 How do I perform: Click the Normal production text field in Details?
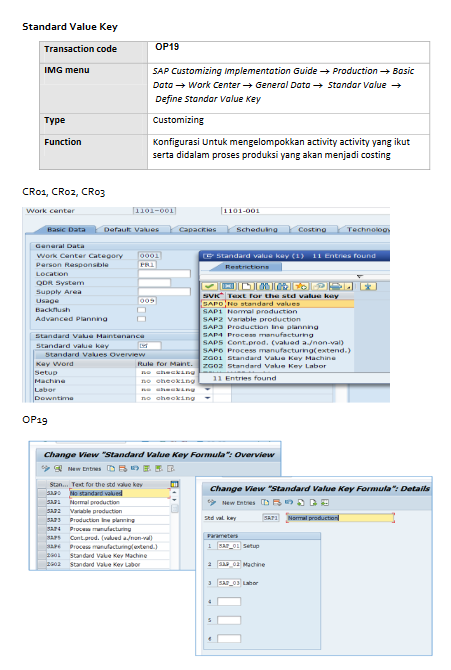[x=340, y=517]
